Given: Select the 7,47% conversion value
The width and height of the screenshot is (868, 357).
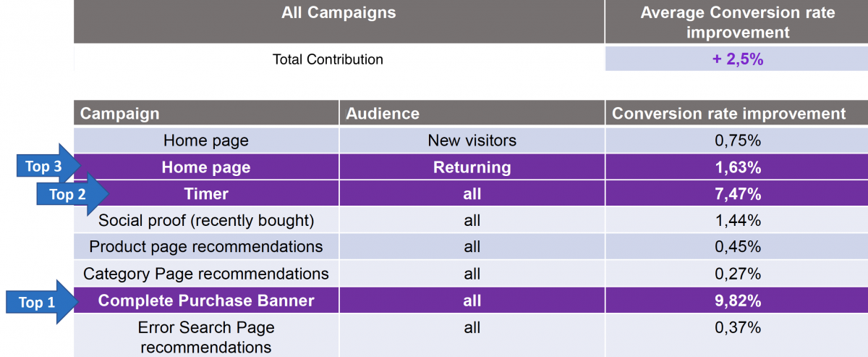Looking at the screenshot, I should point(737,193).
